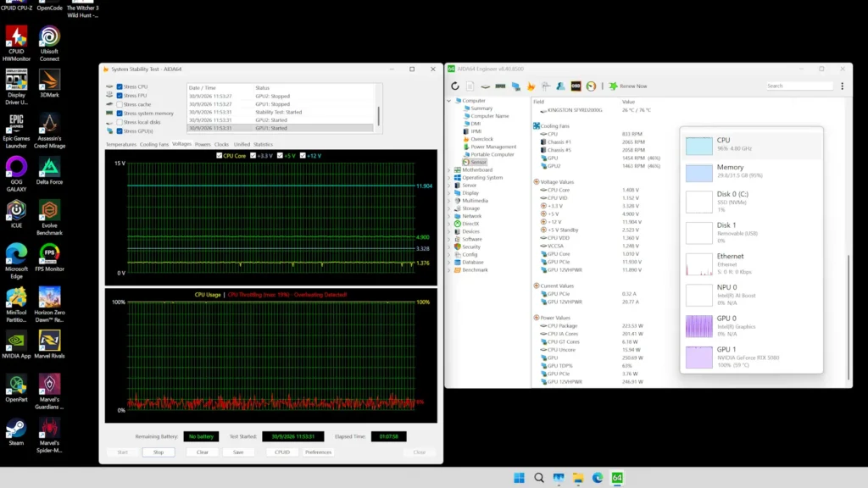
Task: Uncheck +12 V graph checkbox
Action: point(303,156)
